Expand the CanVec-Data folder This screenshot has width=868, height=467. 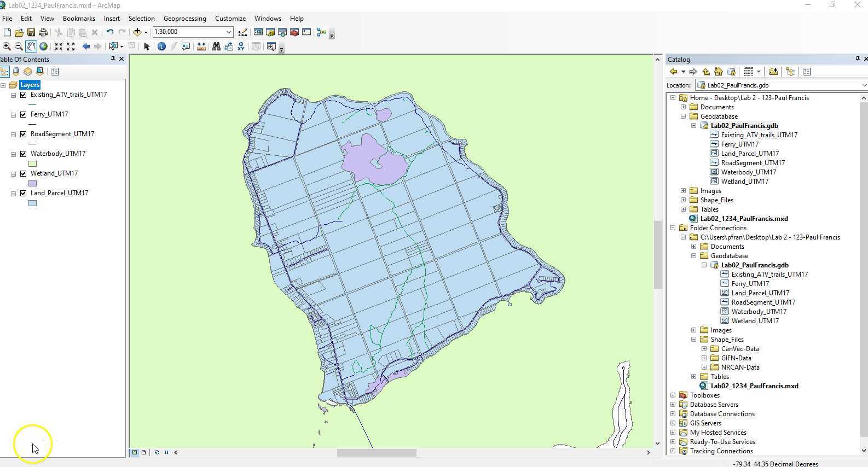pyautogui.click(x=704, y=349)
